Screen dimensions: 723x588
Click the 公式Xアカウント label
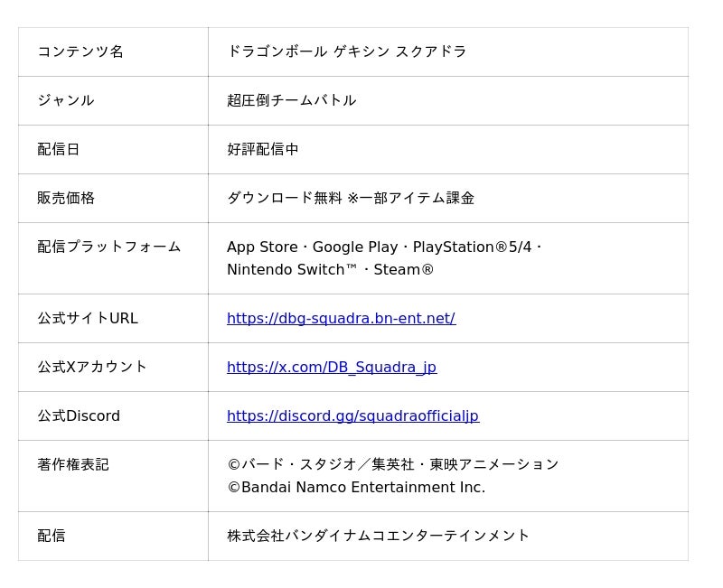(x=92, y=368)
